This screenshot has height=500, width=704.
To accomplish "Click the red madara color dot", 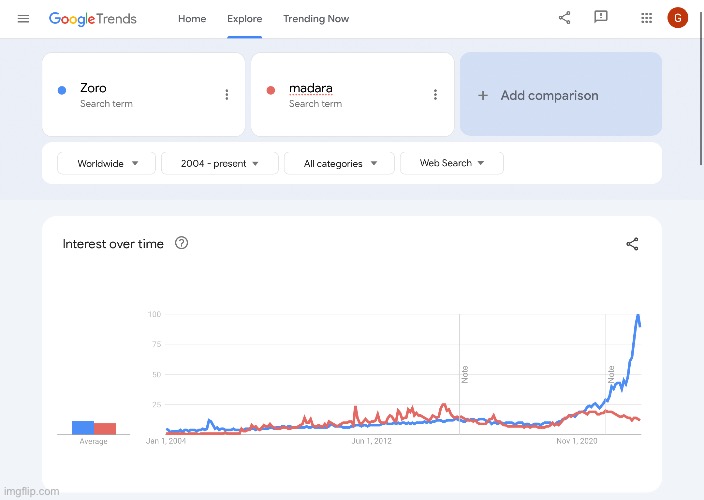I will coord(271,90).
